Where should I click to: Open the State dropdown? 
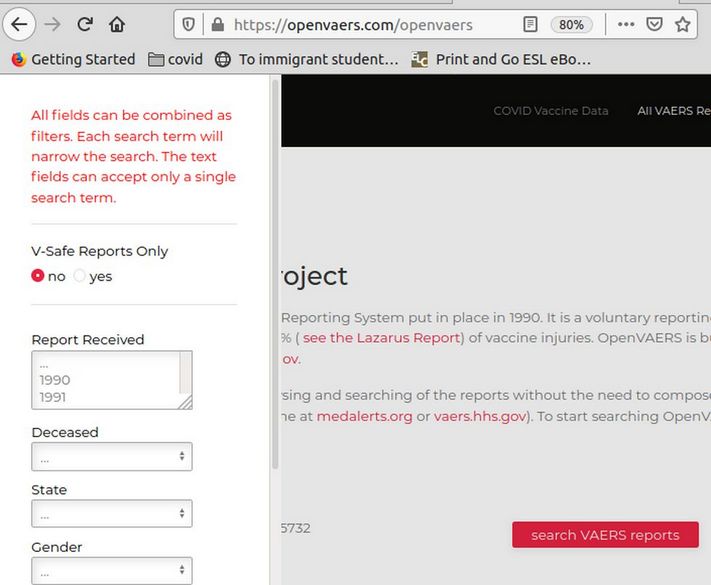click(112, 514)
